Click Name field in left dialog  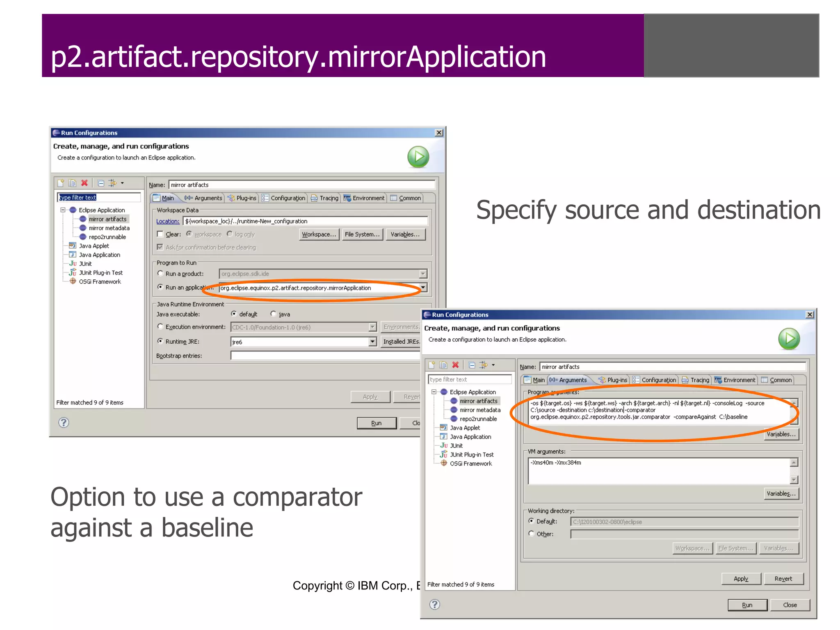coord(302,185)
